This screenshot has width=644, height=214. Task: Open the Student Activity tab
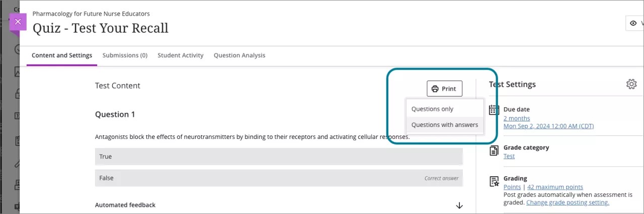(180, 55)
